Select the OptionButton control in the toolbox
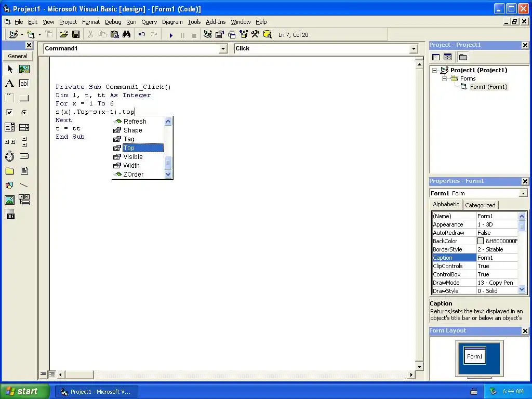 (24, 112)
